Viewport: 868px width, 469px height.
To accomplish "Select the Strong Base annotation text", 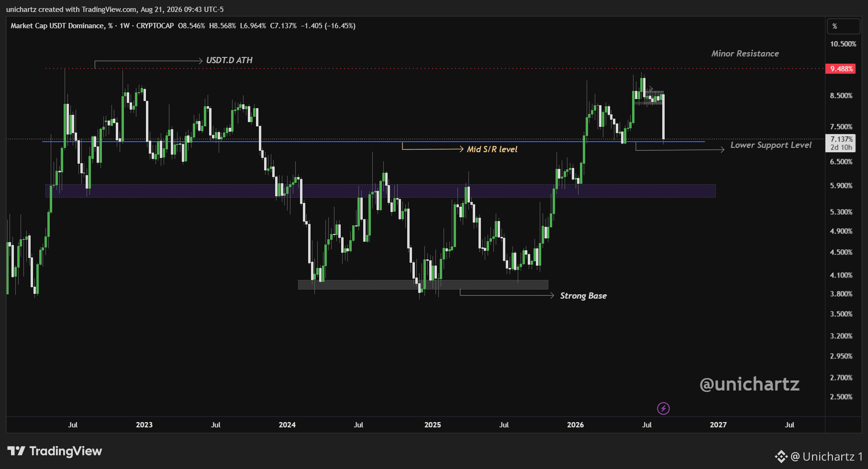I will pyautogui.click(x=583, y=296).
